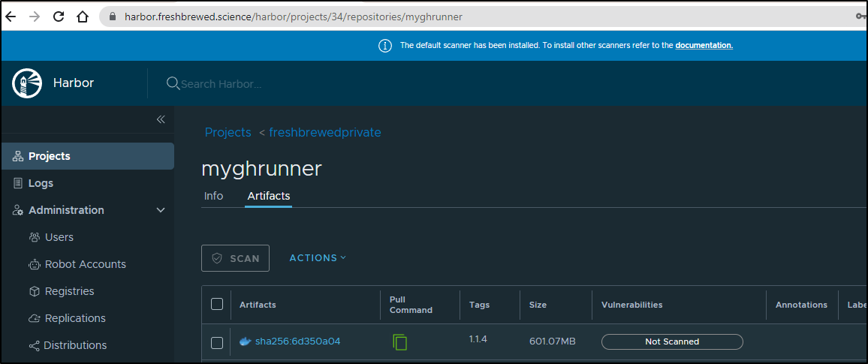Click the documentation link in the banner

(x=704, y=46)
